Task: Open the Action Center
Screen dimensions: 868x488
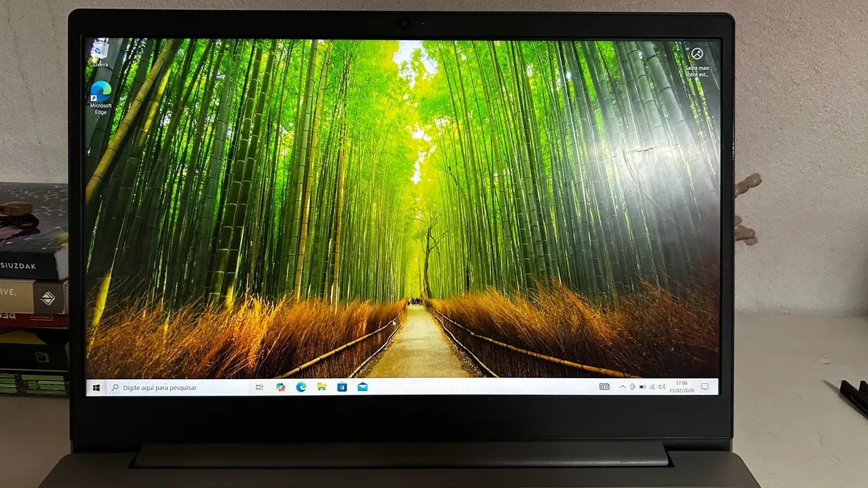Action: tap(704, 386)
